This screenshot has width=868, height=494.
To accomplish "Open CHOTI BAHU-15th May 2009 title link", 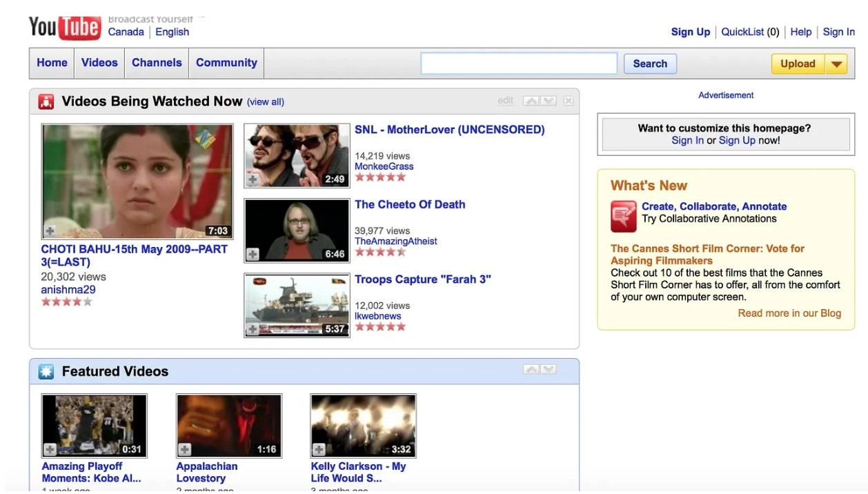I will 134,256.
